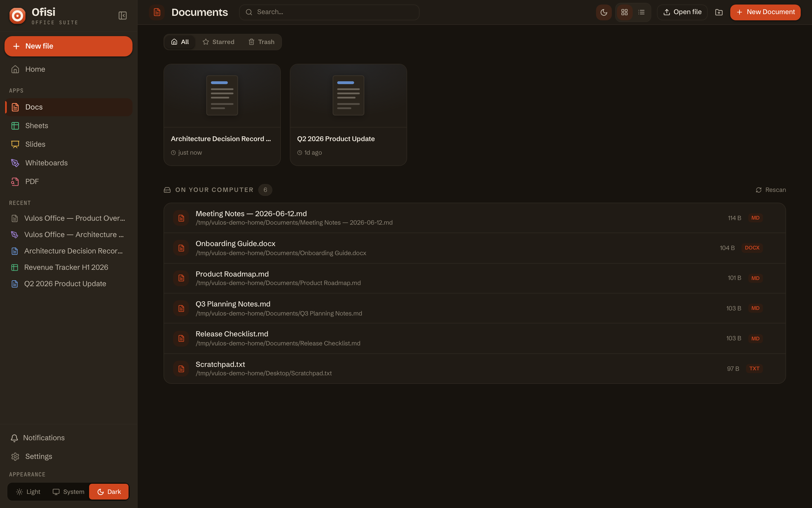The height and width of the screenshot is (508, 812).
Task: Open Q3 Planning Notes.md
Action: click(x=475, y=308)
